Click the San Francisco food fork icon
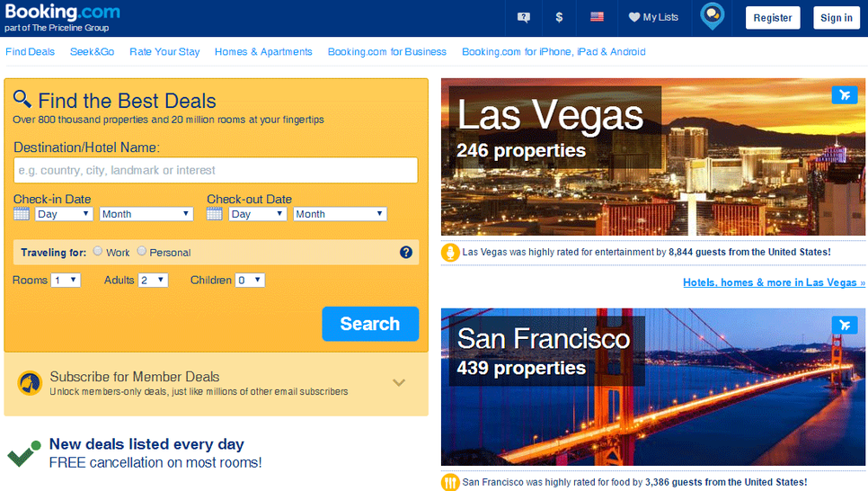Screen dimensions: 868x491 click(x=450, y=483)
